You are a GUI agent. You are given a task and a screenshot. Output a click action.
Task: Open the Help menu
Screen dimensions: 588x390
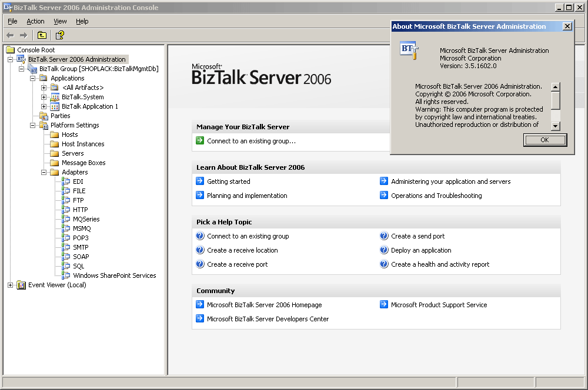point(82,21)
